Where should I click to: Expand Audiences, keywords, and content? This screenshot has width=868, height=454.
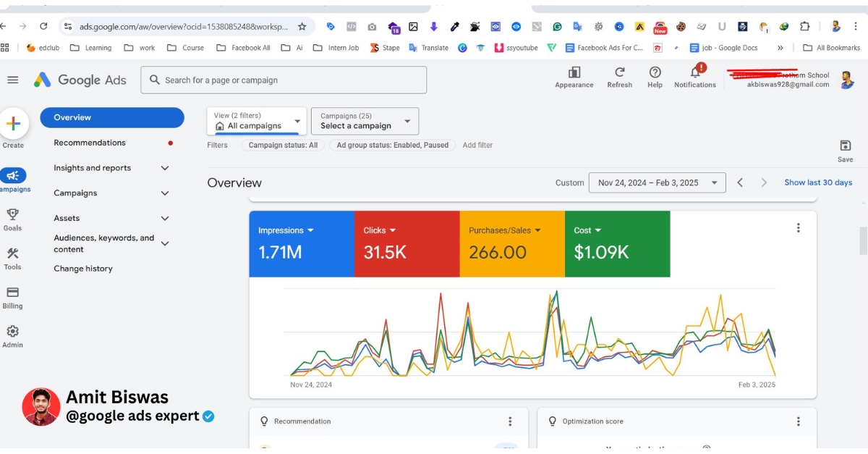165,243
